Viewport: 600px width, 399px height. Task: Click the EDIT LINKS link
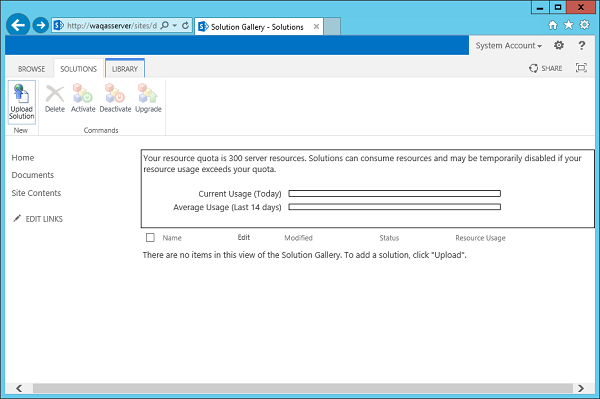(44, 219)
